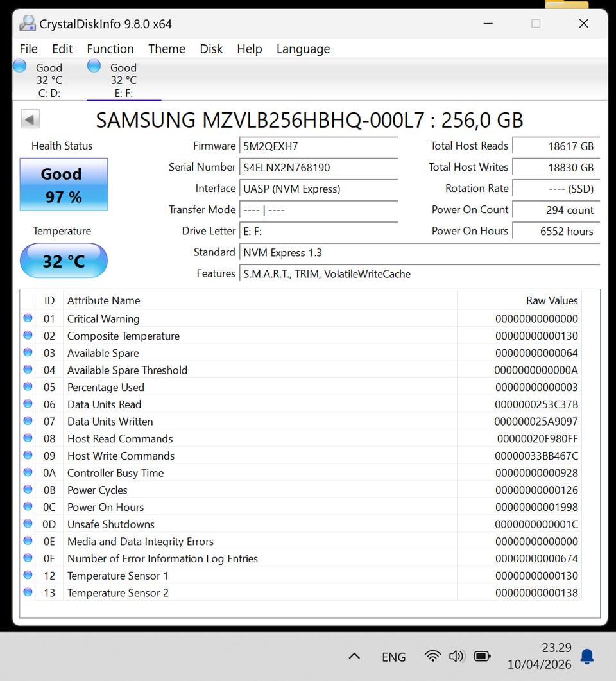616x681 pixels.
Task: Open the Theme menu
Action: tap(167, 49)
